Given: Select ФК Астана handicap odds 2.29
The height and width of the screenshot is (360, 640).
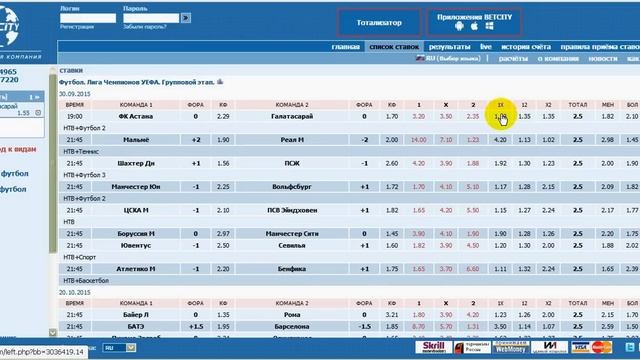Looking at the screenshot, I should (x=223, y=116).
